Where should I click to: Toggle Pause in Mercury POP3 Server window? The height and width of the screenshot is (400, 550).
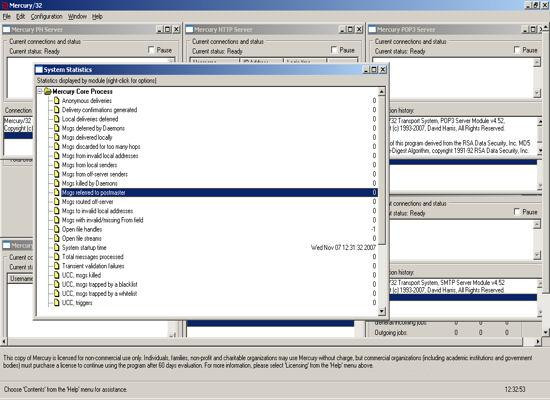(517, 50)
